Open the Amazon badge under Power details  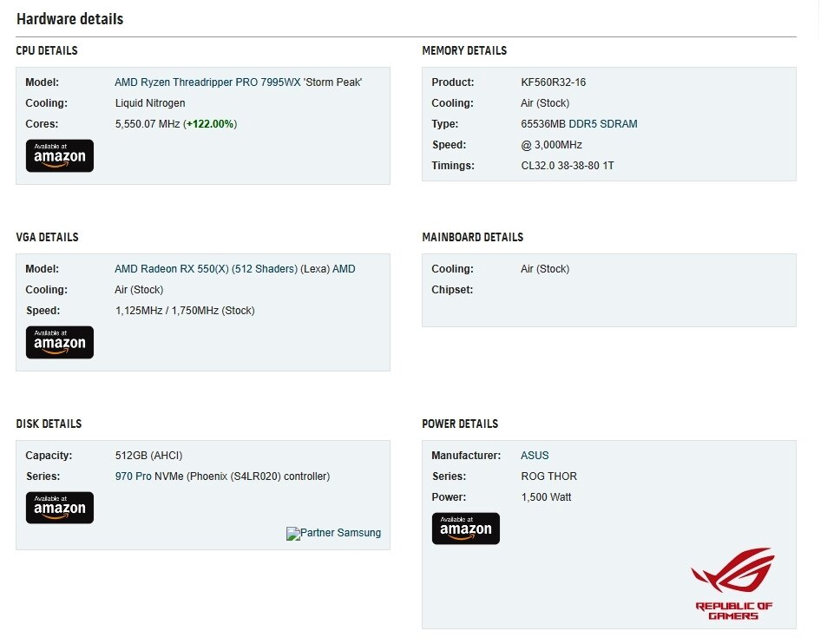[x=466, y=529]
